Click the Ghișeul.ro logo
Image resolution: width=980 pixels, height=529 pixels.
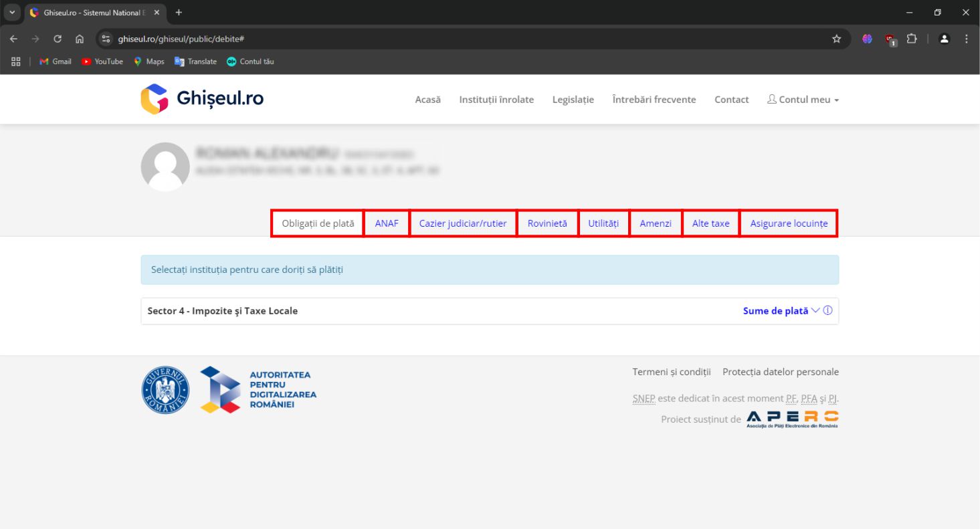(x=202, y=99)
